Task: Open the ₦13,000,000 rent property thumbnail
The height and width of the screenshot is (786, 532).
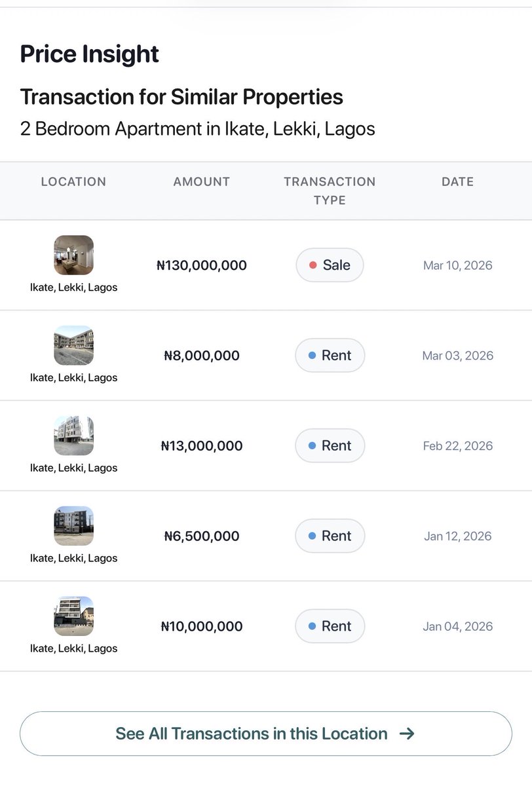Action: [x=73, y=436]
